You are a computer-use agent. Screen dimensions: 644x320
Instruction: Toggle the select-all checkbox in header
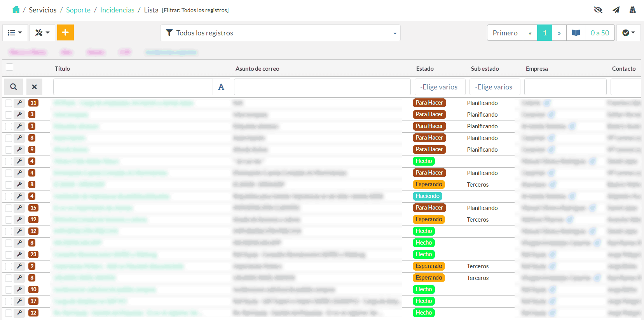tap(10, 67)
